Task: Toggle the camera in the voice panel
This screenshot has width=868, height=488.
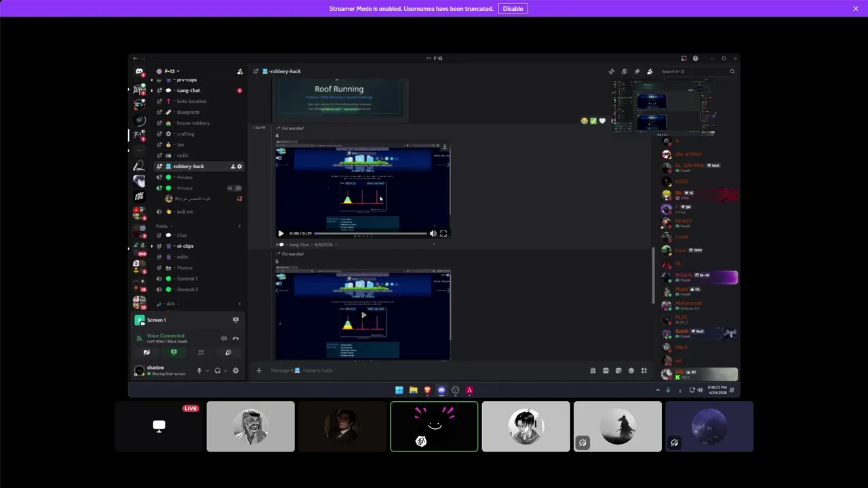Action: click(x=146, y=352)
